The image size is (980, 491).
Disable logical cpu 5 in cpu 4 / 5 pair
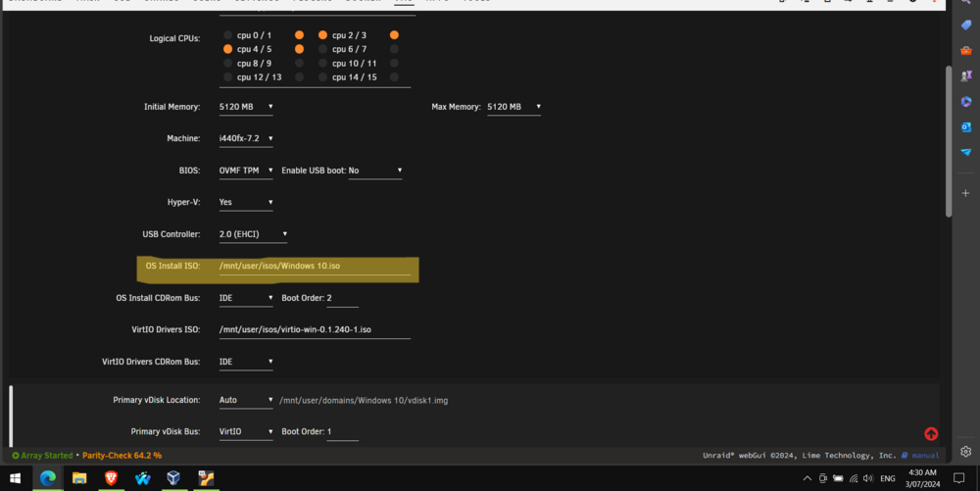pyautogui.click(x=299, y=49)
